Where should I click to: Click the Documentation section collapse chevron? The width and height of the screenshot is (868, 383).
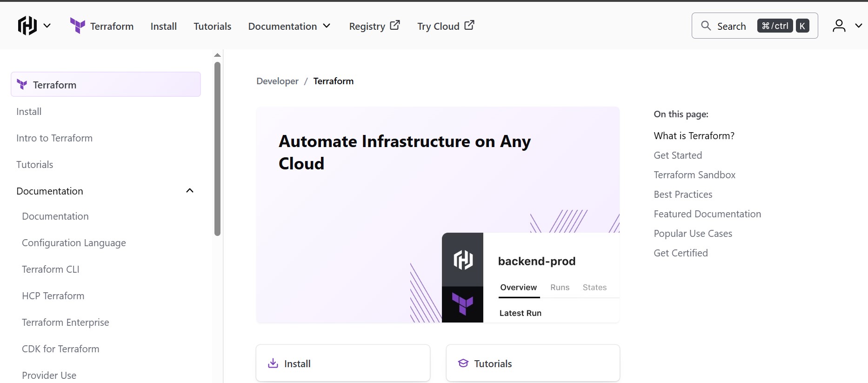point(190,191)
